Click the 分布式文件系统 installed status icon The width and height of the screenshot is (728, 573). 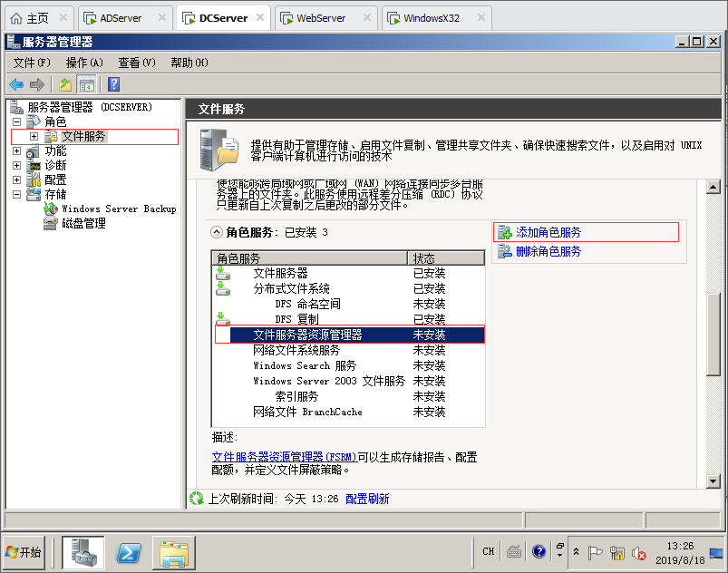coord(223,288)
